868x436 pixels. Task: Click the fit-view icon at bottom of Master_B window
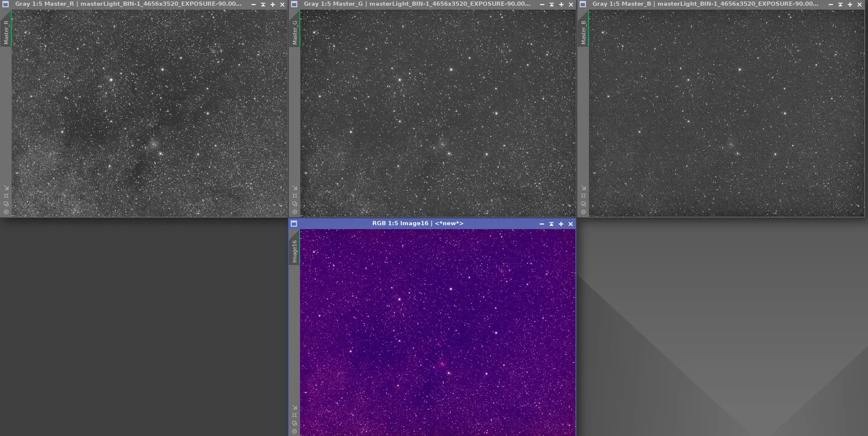point(583,195)
